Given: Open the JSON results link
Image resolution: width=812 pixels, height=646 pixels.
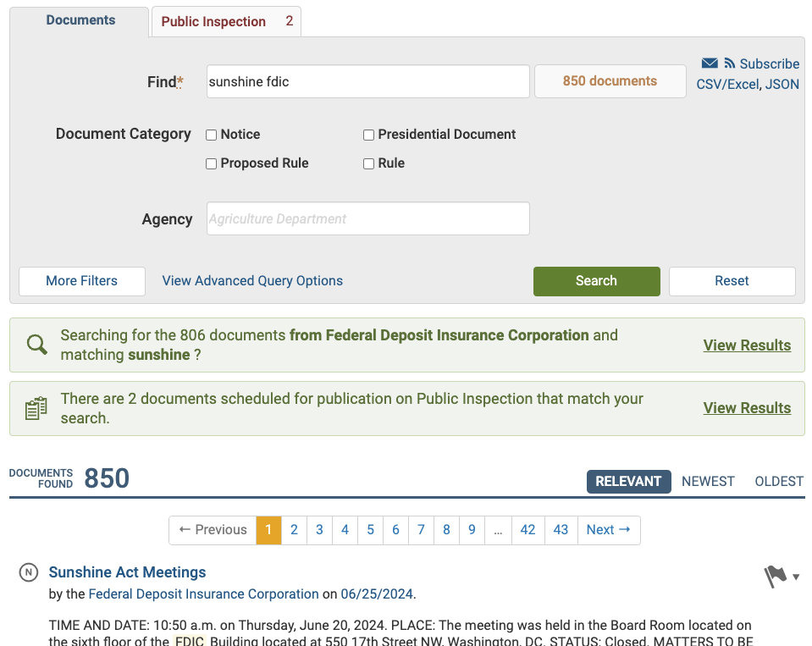Looking at the screenshot, I should pyautogui.click(x=782, y=85).
